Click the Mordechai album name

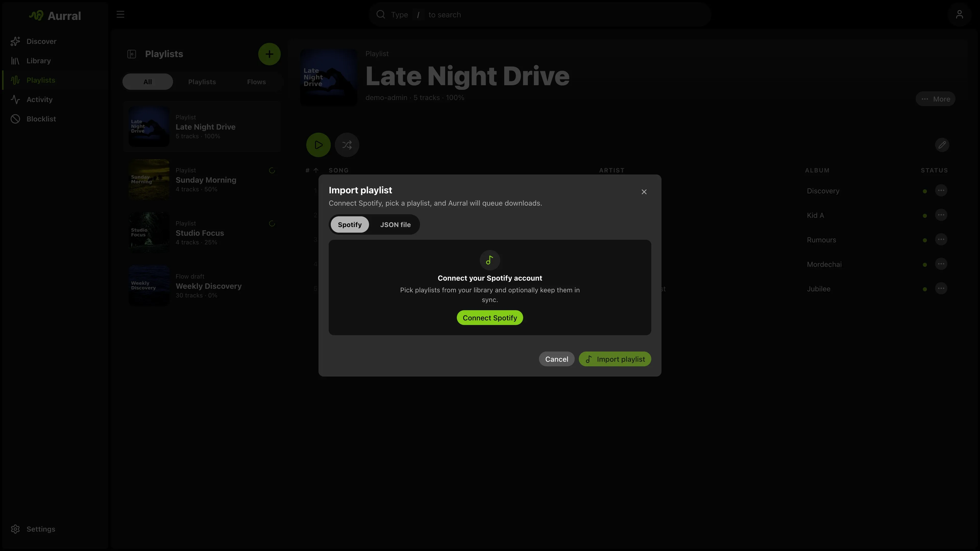pyautogui.click(x=824, y=264)
